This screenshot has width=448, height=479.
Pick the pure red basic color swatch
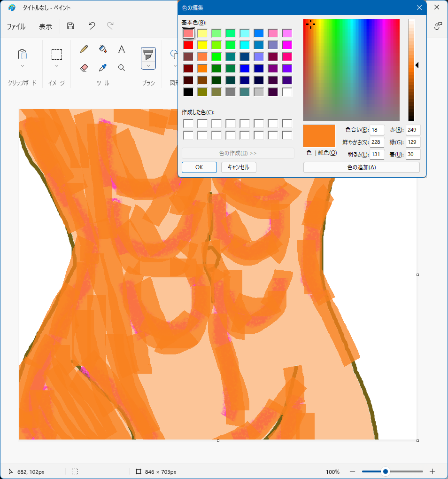tap(188, 45)
